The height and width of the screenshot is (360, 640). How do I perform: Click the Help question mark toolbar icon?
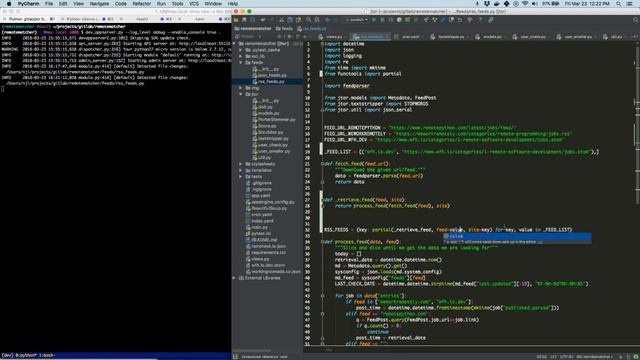(x=480, y=20)
